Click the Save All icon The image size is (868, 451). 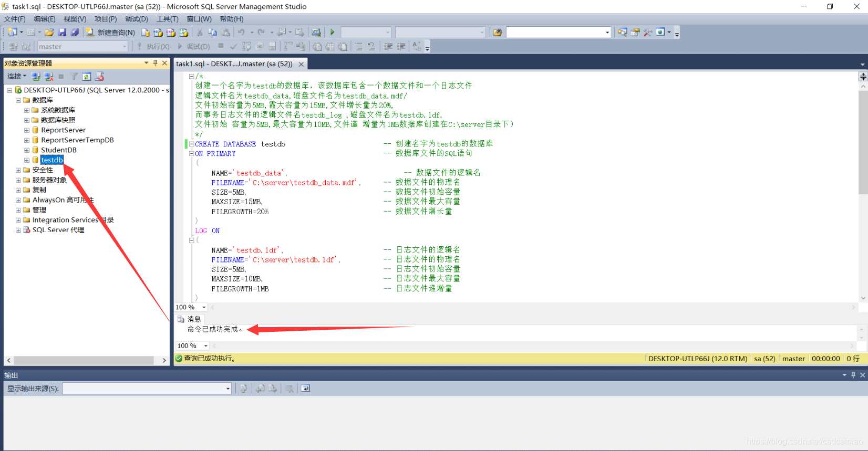(x=75, y=32)
